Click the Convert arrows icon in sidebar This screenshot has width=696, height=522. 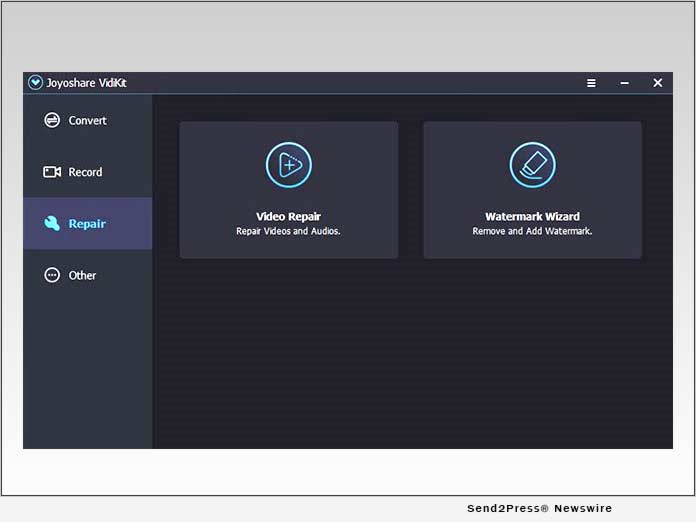[52, 120]
